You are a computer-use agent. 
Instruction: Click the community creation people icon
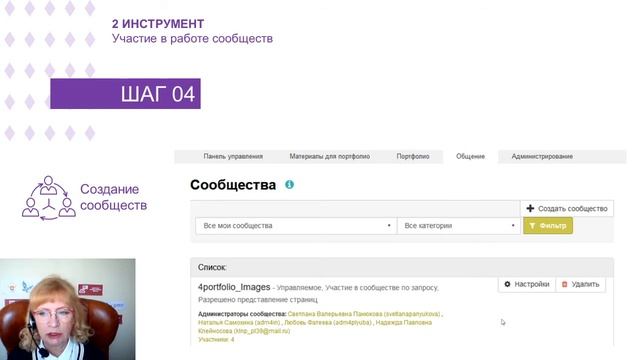[49, 198]
